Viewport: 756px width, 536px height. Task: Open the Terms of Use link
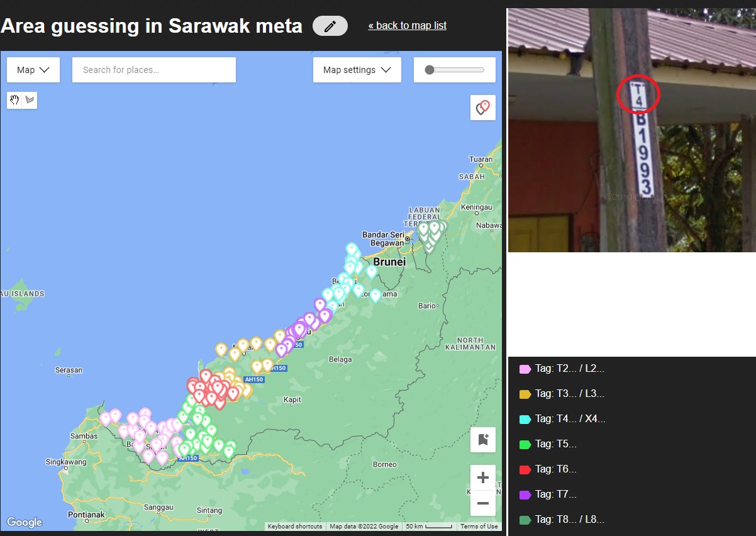[479, 527]
